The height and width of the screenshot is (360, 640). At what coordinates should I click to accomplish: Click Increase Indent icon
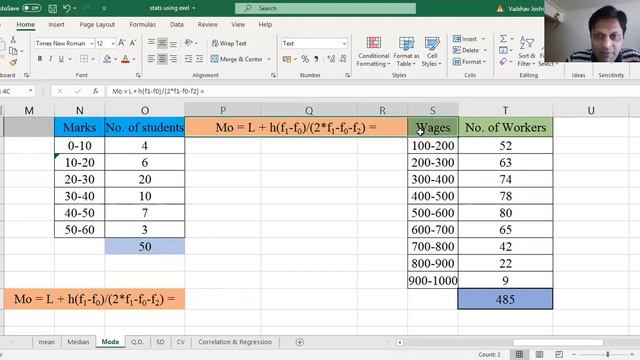click(199, 59)
